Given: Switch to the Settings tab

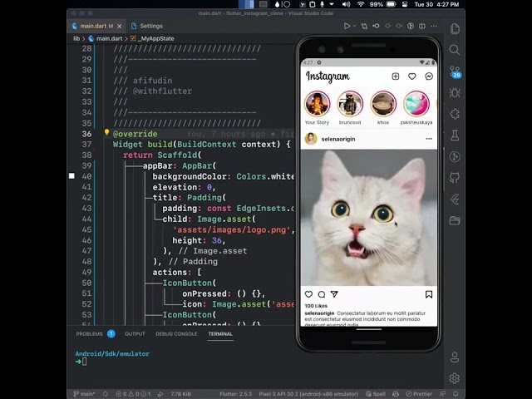Looking at the screenshot, I should click(x=147, y=26).
